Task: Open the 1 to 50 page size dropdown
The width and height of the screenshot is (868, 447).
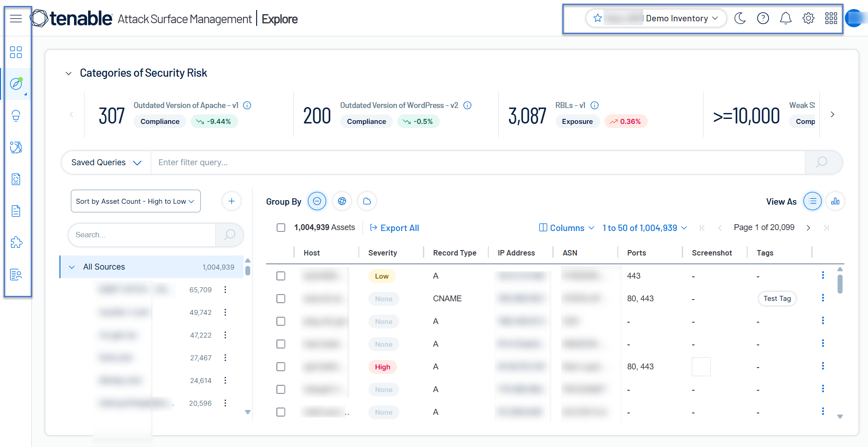Action: click(645, 228)
